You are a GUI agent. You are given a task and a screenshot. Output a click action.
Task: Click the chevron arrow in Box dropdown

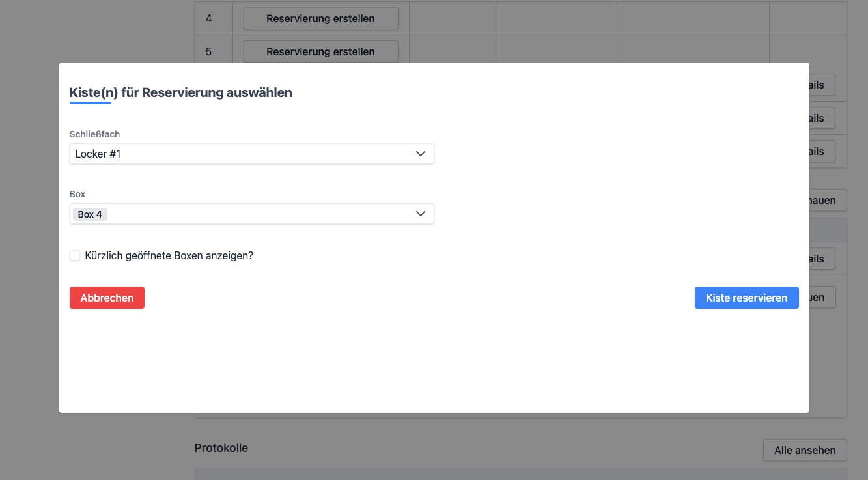420,214
